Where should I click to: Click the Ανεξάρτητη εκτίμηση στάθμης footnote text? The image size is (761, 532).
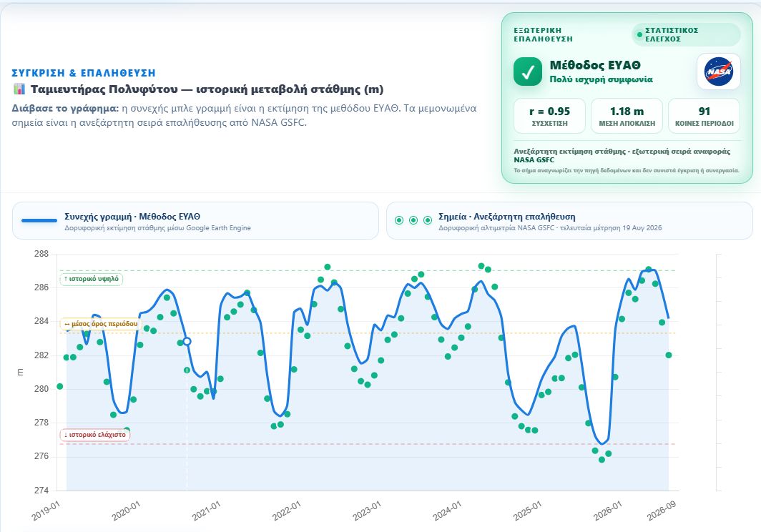622,155
